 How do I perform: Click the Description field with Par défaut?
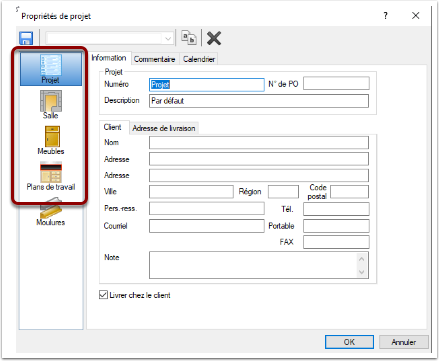tap(259, 101)
